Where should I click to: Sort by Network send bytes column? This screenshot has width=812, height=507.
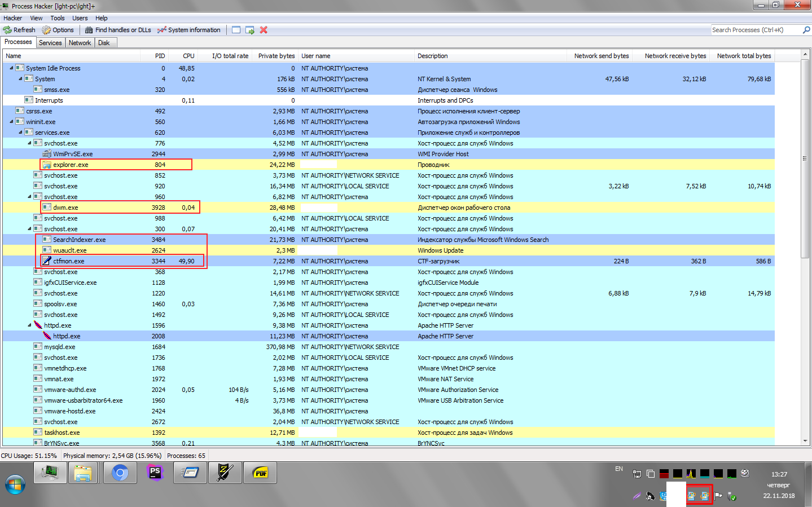599,56
